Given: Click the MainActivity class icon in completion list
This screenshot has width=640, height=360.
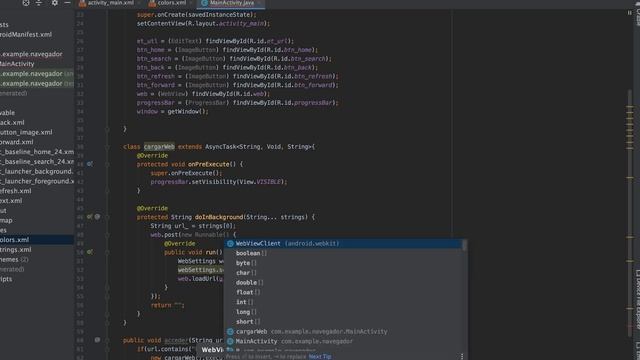Looking at the screenshot, I should point(230,341).
